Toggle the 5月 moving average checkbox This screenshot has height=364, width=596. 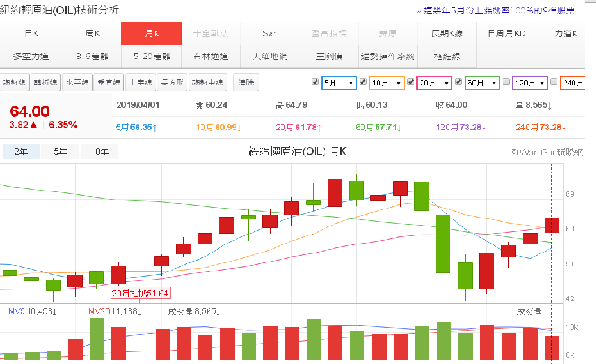tap(315, 83)
